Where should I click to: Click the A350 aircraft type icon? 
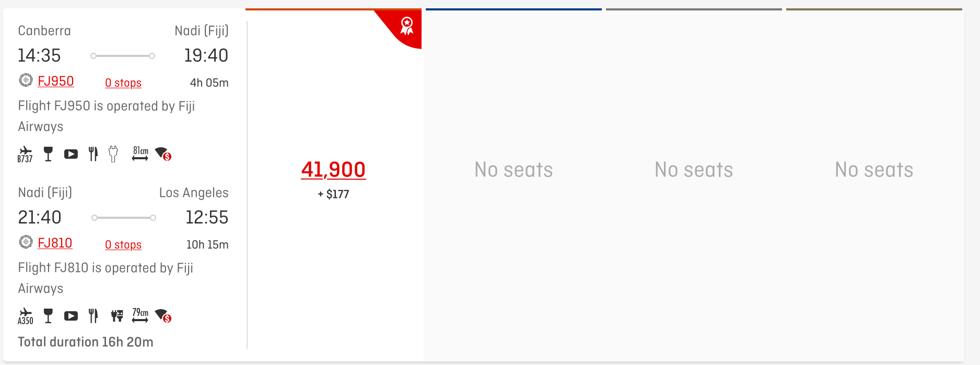25,316
